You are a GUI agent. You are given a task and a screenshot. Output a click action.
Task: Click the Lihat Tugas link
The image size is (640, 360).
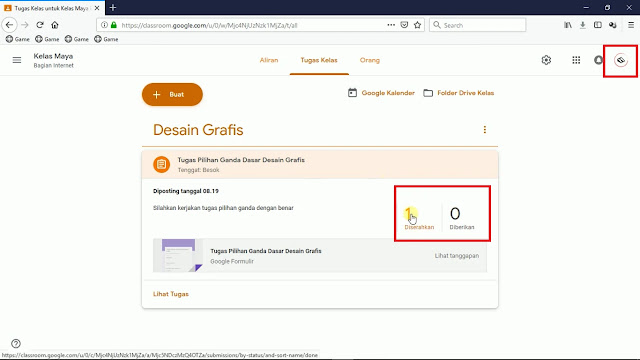tap(171, 294)
